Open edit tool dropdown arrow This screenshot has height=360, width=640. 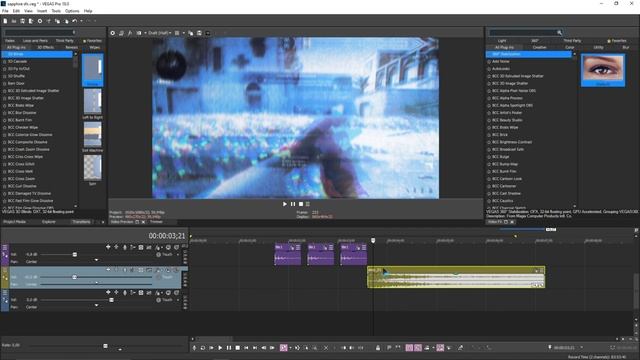coord(290,348)
